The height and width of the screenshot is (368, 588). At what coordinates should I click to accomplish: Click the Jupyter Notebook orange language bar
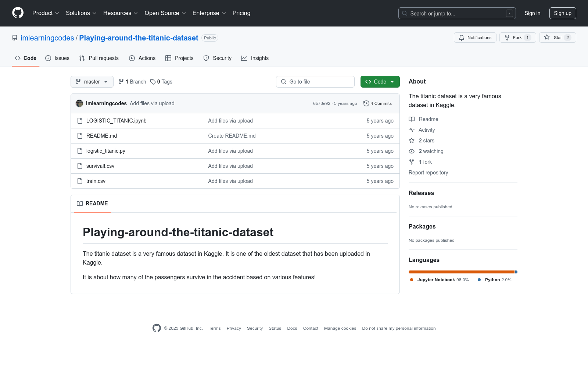(x=462, y=272)
